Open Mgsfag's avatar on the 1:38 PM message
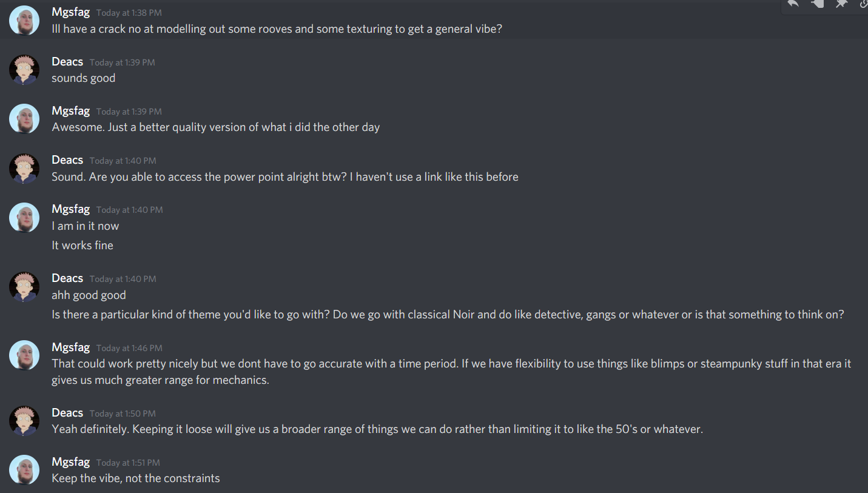 [24, 21]
